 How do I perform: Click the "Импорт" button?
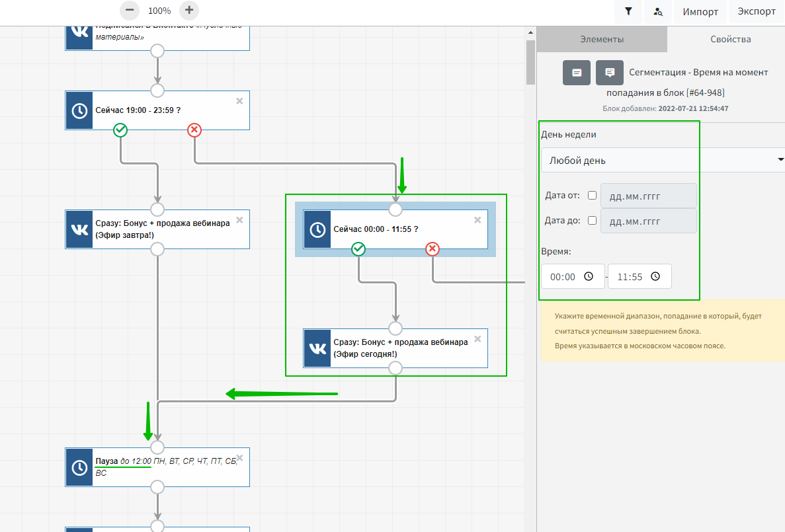click(700, 11)
